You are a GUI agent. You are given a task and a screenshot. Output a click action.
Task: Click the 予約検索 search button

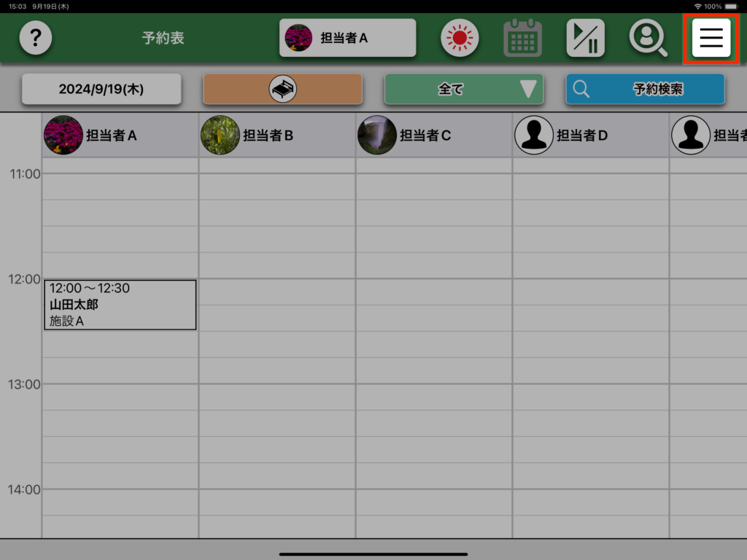[645, 89]
